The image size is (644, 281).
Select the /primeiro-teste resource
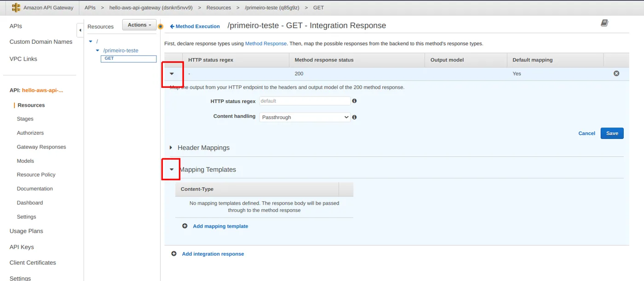coord(121,51)
